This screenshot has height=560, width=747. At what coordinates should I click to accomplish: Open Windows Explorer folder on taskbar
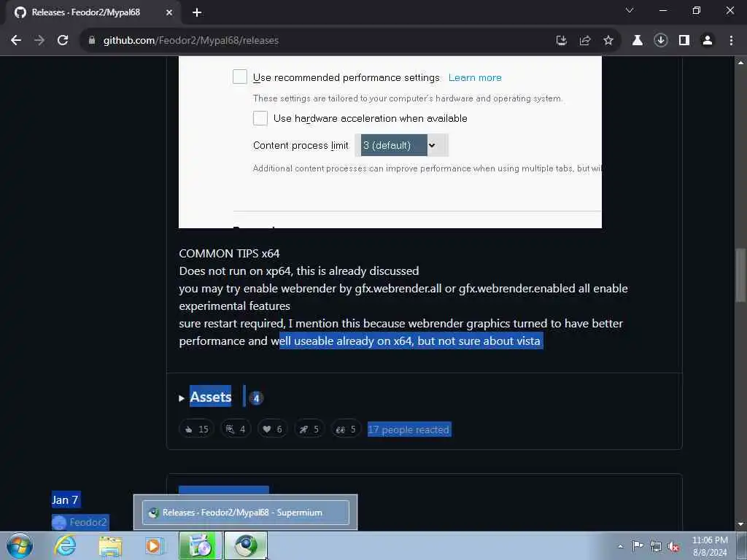(110, 545)
